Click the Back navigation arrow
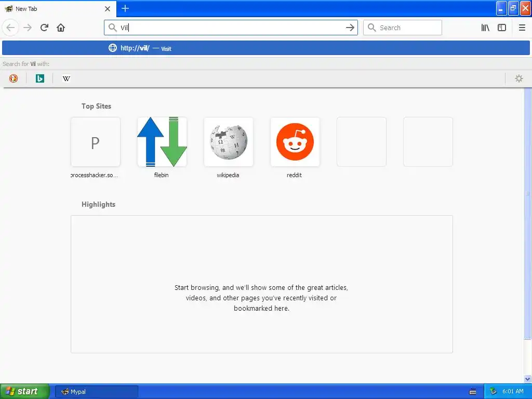 tap(10, 28)
